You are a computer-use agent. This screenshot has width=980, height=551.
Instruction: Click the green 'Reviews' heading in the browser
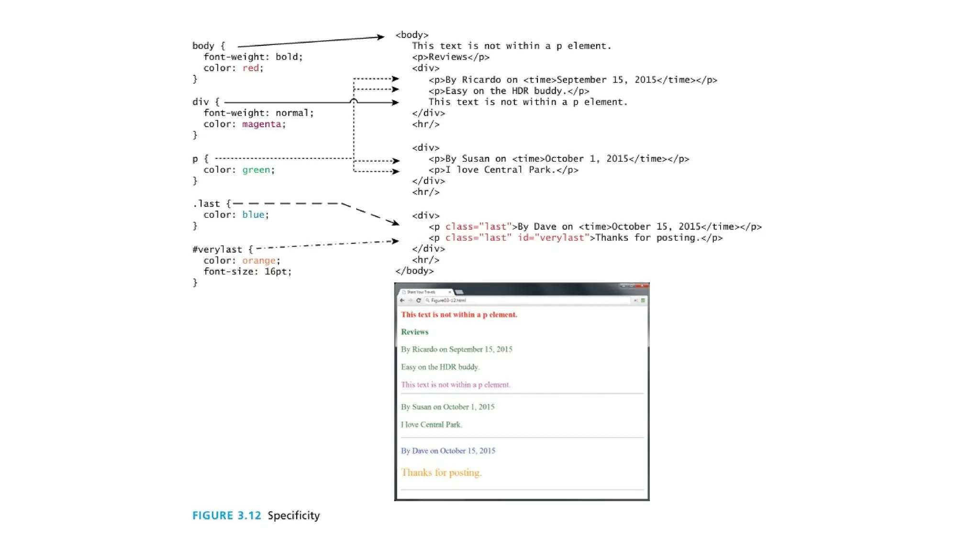coord(414,332)
